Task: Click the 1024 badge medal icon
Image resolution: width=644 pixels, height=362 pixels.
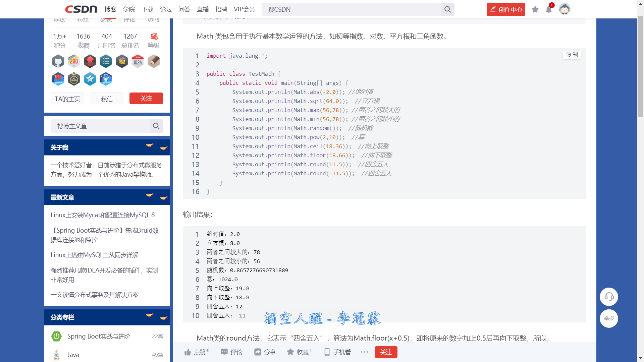Action: [x=138, y=61]
